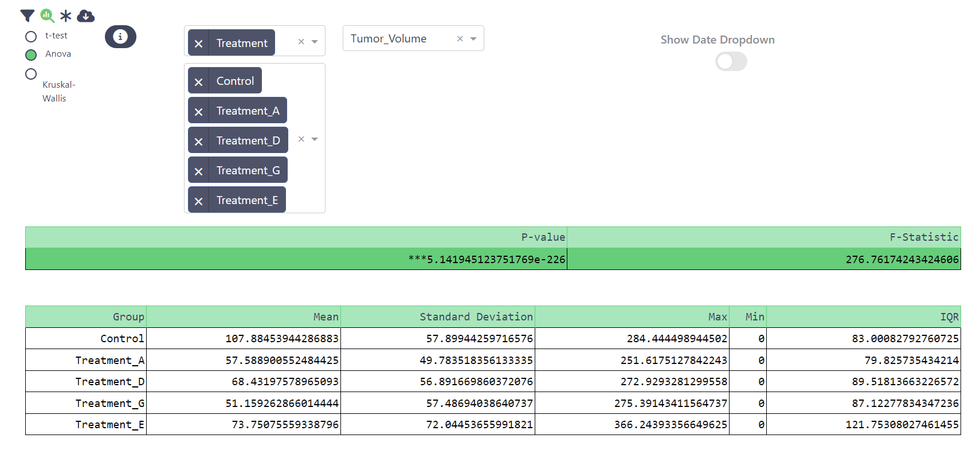Click the Mean column header
The width and height of the screenshot is (980, 454).
[244, 317]
